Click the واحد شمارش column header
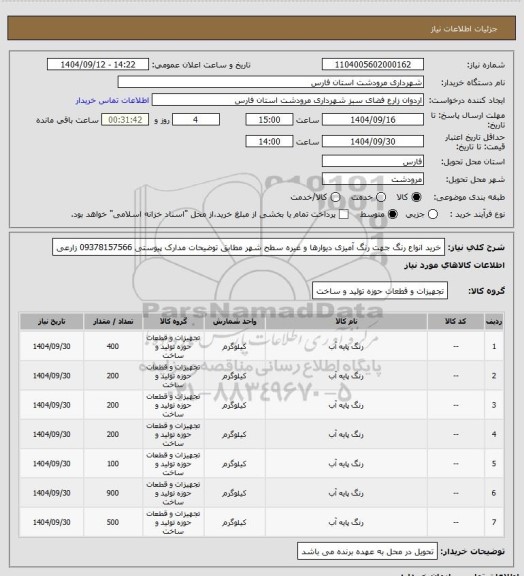Viewport: 524px width, 576px height. (234, 321)
